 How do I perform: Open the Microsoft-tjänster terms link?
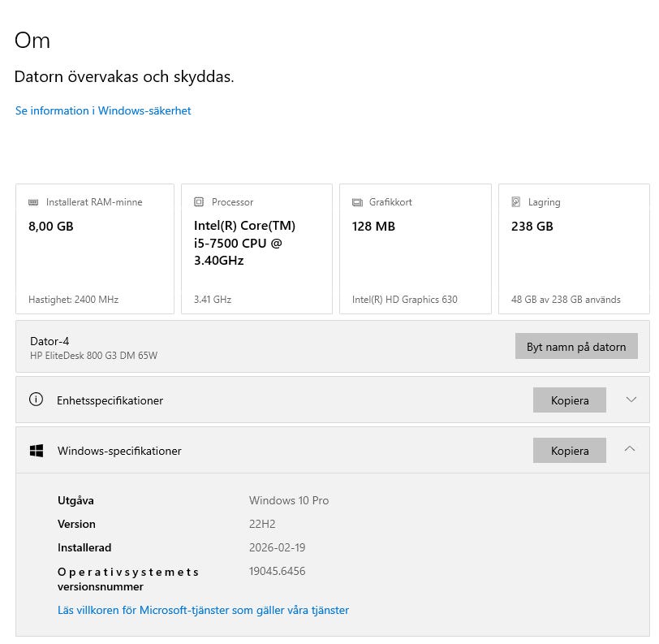pos(203,610)
